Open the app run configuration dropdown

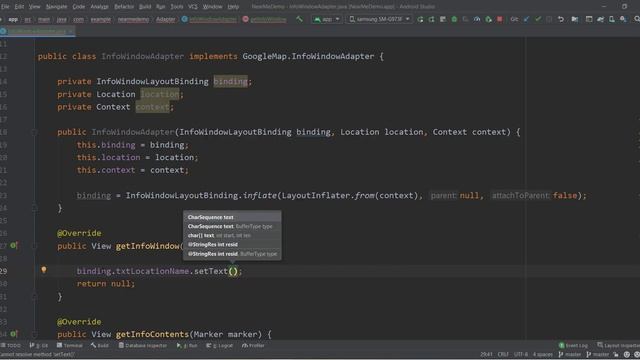coord(327,19)
